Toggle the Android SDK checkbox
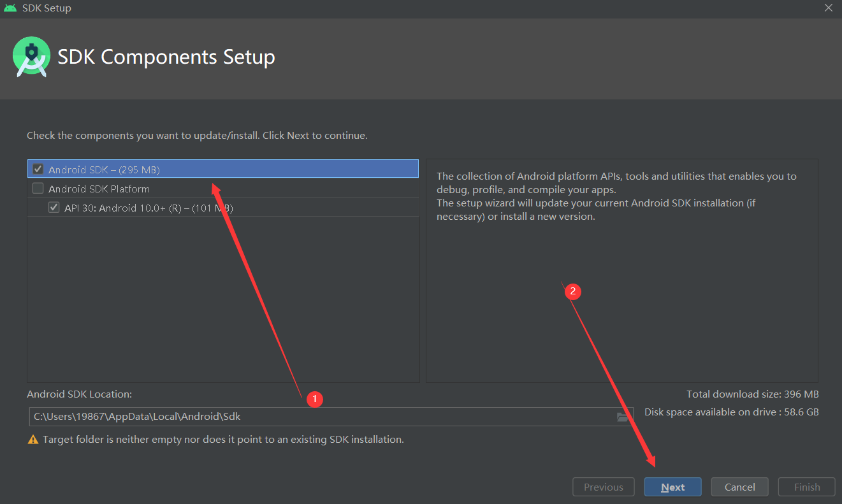 click(38, 169)
